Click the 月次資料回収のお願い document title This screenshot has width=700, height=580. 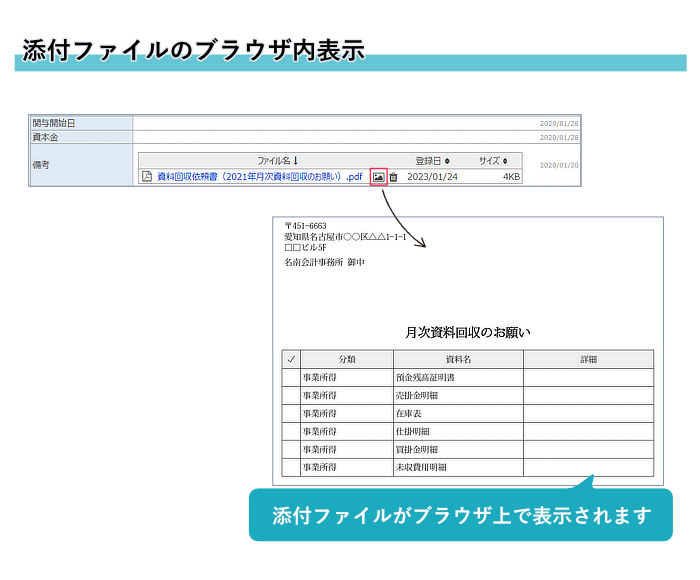click(x=467, y=333)
